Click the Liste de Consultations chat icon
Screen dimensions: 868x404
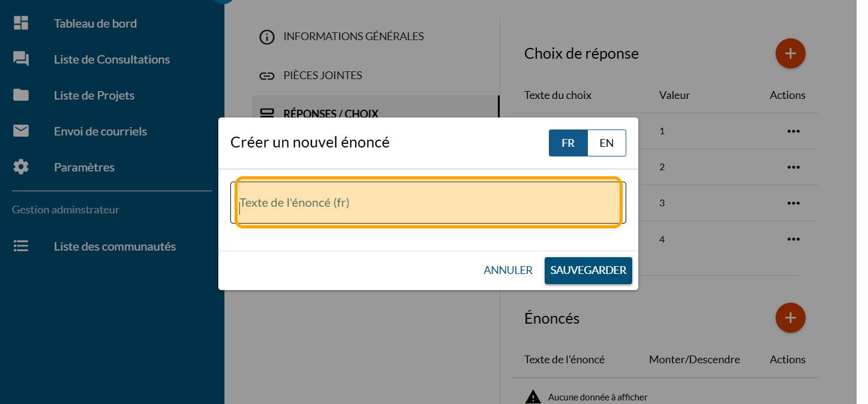21,59
